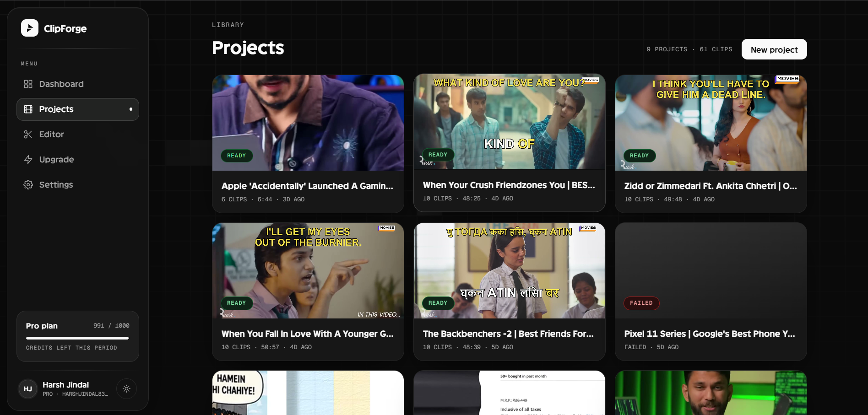Open the '50+ bought in past month' thumbnail
The height and width of the screenshot is (415, 868).
coord(510,393)
